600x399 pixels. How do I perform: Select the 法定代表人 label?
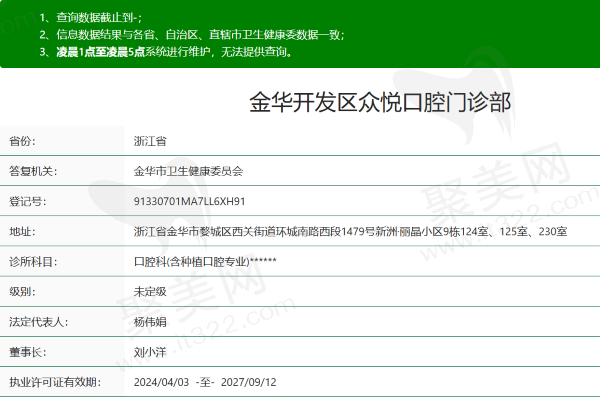point(39,322)
